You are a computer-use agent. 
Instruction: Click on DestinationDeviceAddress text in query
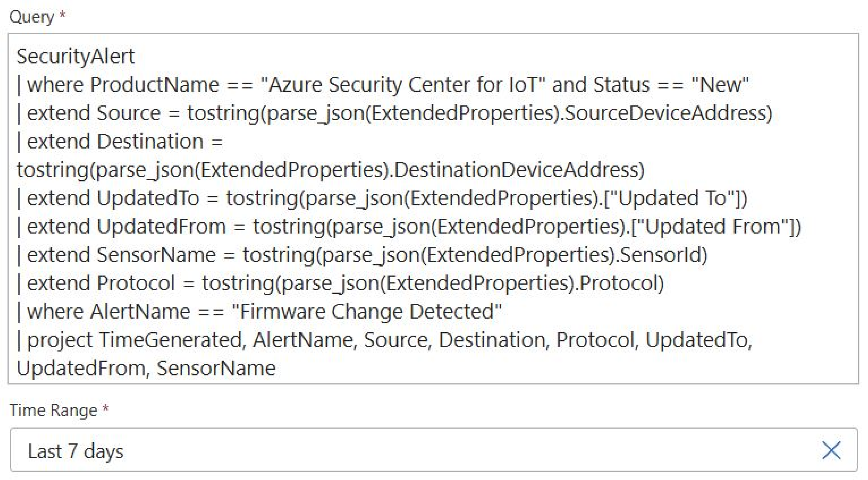pyautogui.click(x=519, y=169)
